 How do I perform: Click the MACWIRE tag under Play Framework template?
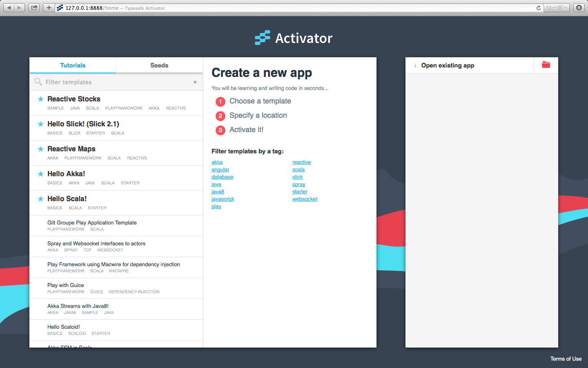point(119,271)
